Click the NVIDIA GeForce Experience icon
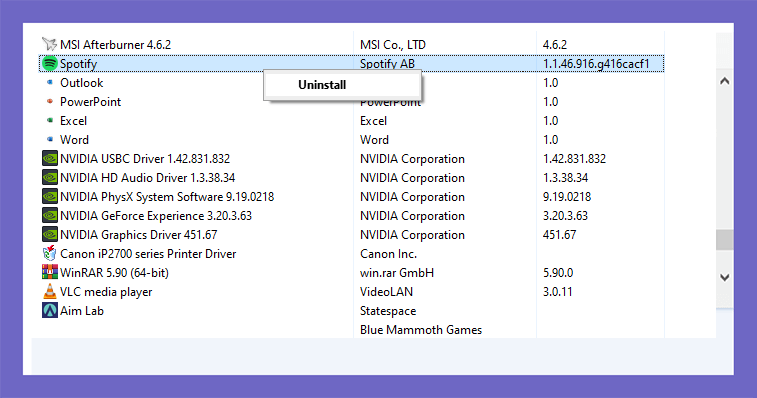 coord(49,215)
